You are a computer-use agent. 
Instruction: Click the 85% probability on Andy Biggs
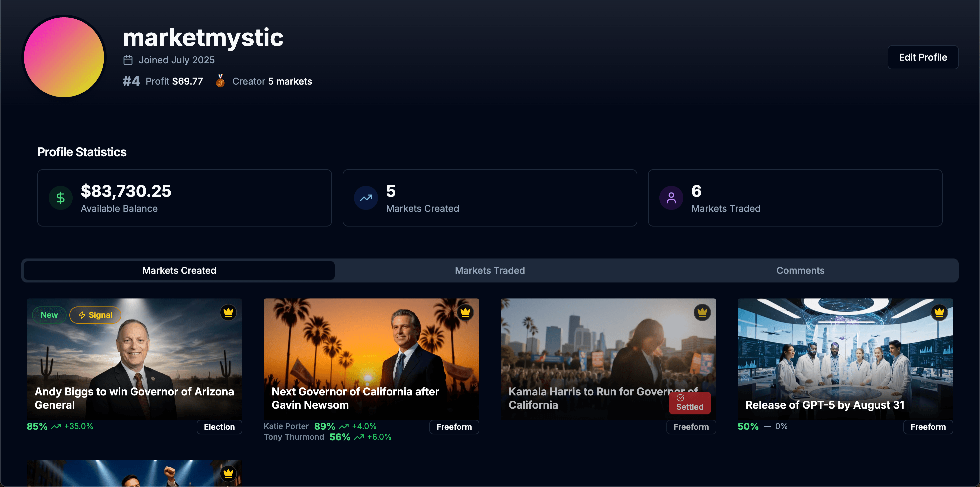point(37,426)
